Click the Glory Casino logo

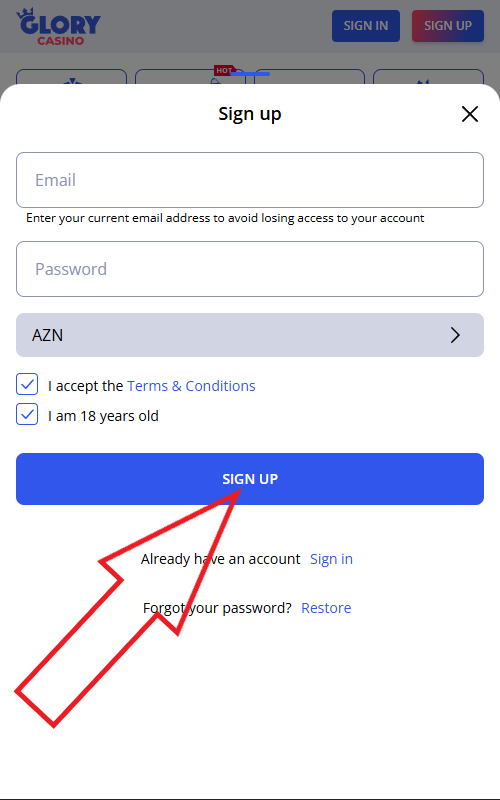(x=59, y=27)
